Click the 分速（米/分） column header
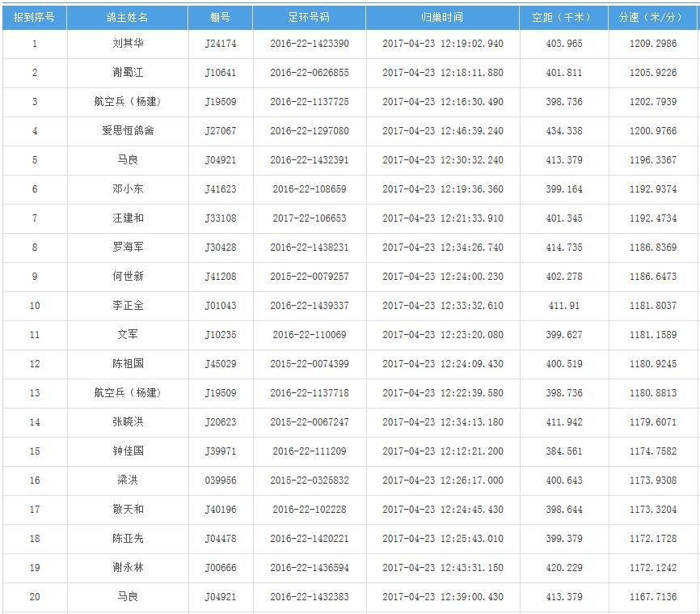This screenshot has height=614, width=700. pos(652,17)
